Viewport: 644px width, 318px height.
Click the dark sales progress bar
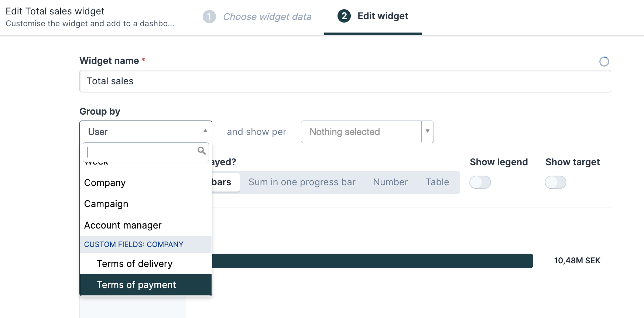point(373,261)
